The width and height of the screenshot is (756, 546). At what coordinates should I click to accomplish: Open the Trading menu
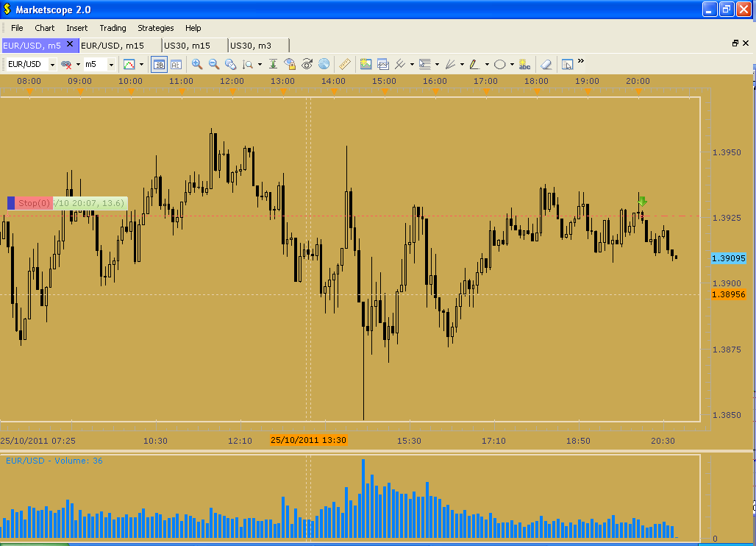click(113, 28)
